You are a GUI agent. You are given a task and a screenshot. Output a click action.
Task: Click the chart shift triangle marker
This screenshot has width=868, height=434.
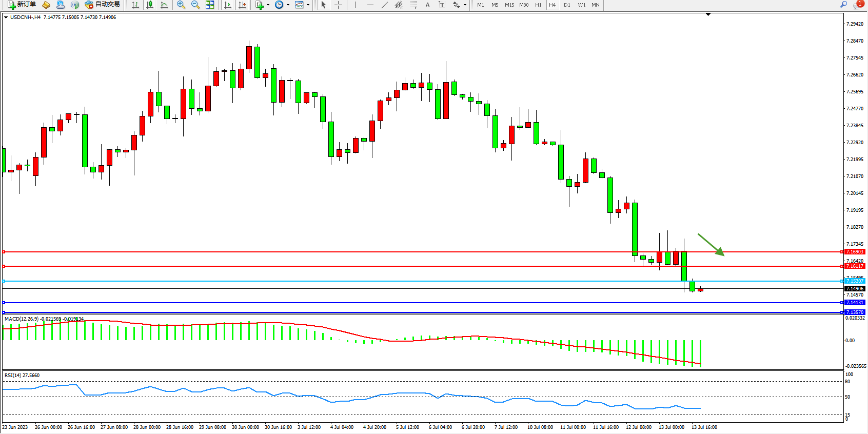coord(708,14)
